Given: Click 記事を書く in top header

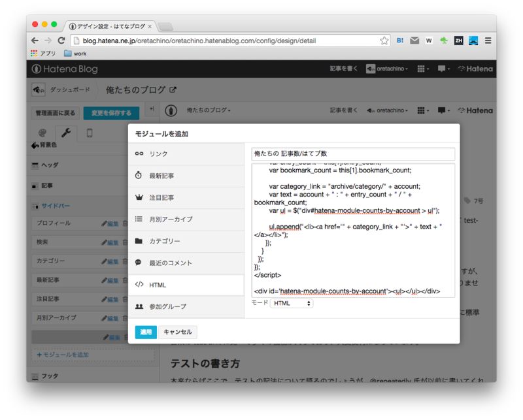Looking at the screenshot, I should tap(344, 69).
